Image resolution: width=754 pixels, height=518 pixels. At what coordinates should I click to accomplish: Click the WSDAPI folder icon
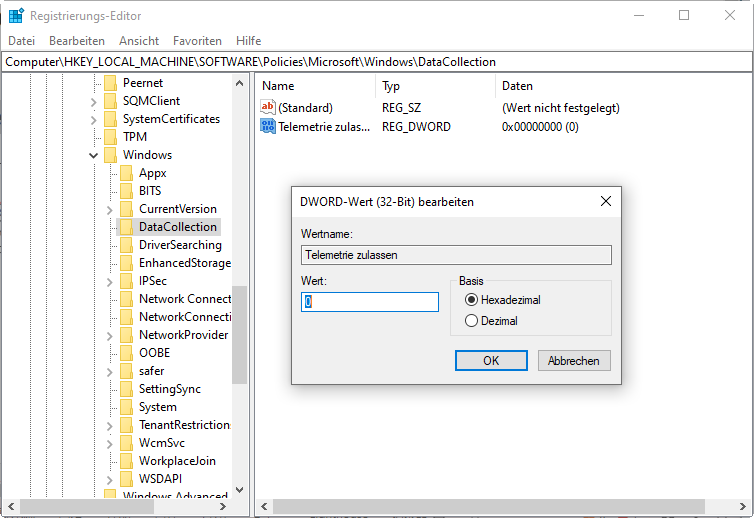pos(126,479)
